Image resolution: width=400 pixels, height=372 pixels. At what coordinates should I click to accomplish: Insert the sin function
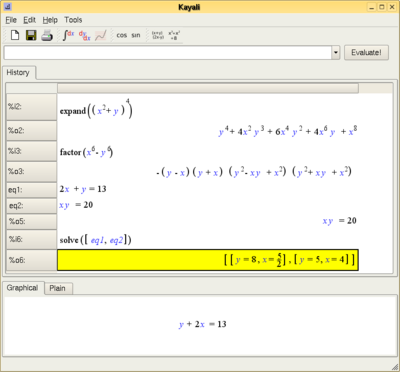(136, 35)
